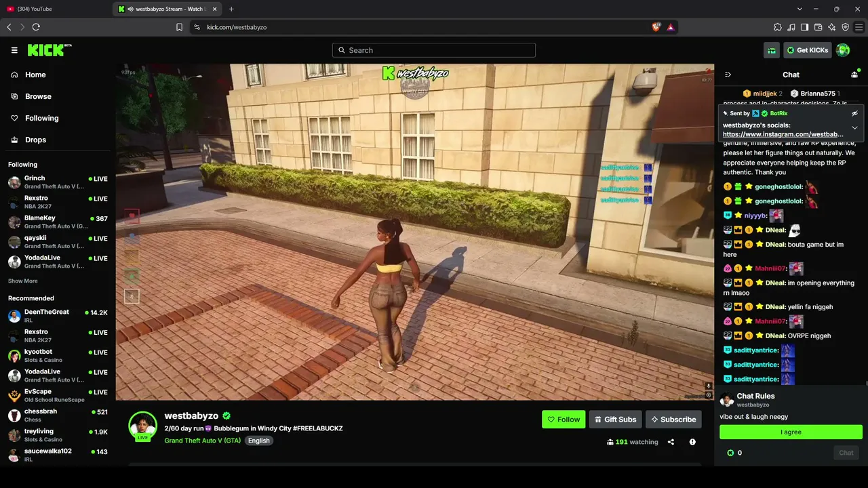Viewport: 868px width, 488px height.
Task: Open kyootbot recommended channel
Action: click(x=58, y=356)
